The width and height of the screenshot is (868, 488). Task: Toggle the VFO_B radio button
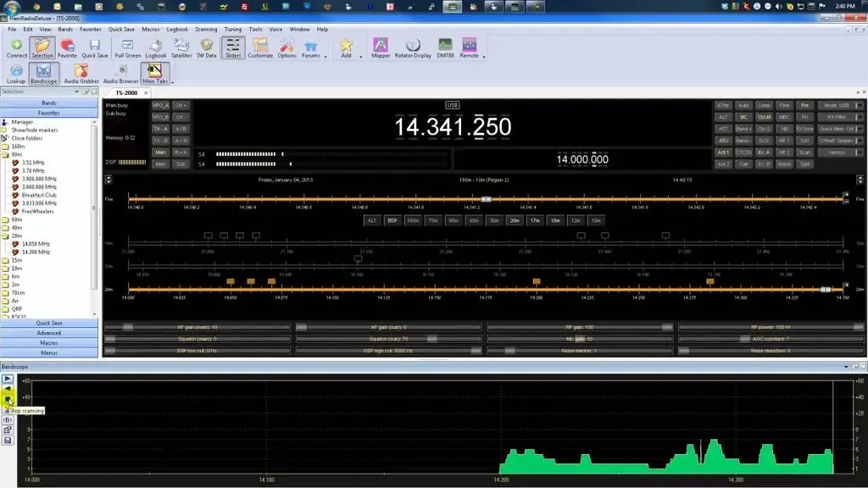[160, 117]
